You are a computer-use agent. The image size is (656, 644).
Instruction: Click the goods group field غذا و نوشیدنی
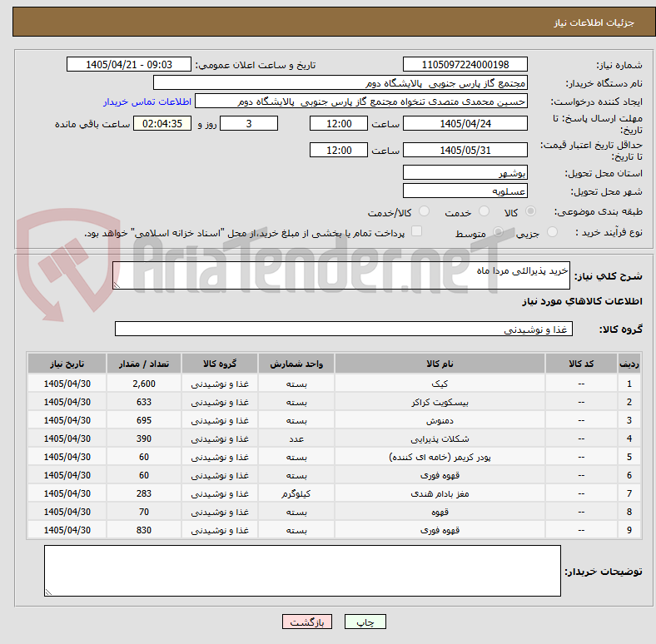(344, 329)
